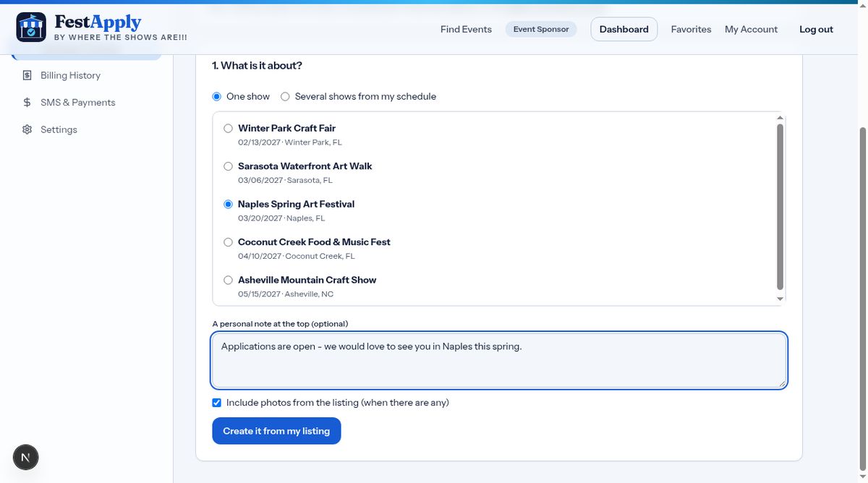Open the Favorites page
The height and width of the screenshot is (483, 868).
(x=691, y=30)
